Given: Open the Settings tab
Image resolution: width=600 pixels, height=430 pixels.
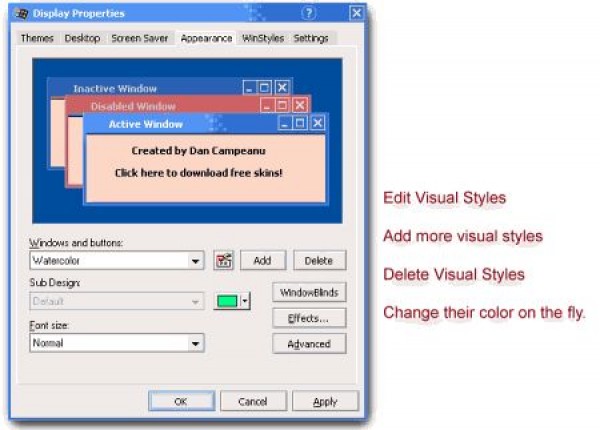Looking at the screenshot, I should coord(311,38).
